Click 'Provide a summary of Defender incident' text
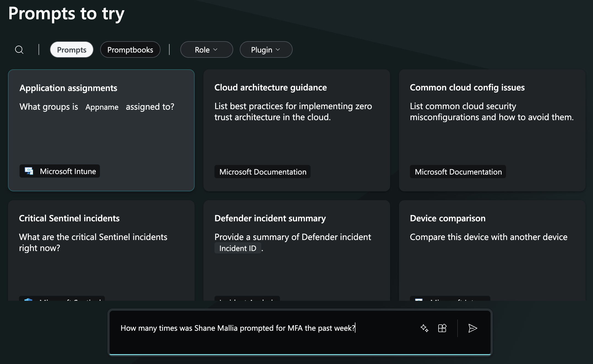The image size is (593, 364). coord(293,237)
